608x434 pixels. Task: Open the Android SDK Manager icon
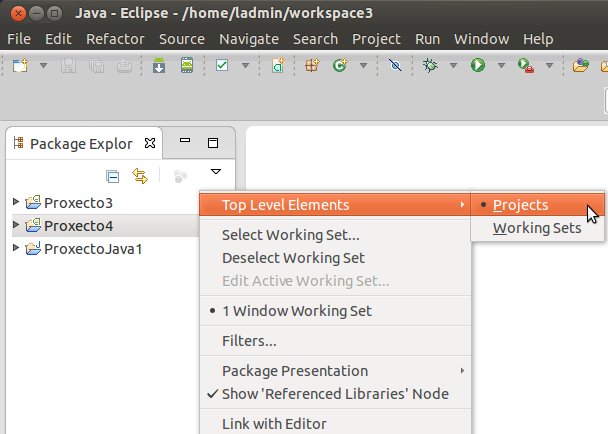click(159, 65)
